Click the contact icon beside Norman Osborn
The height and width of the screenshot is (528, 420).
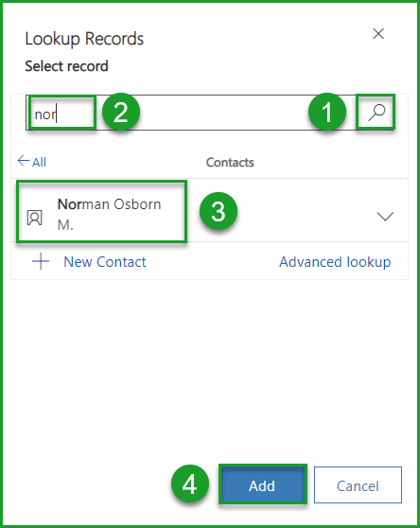[34, 218]
